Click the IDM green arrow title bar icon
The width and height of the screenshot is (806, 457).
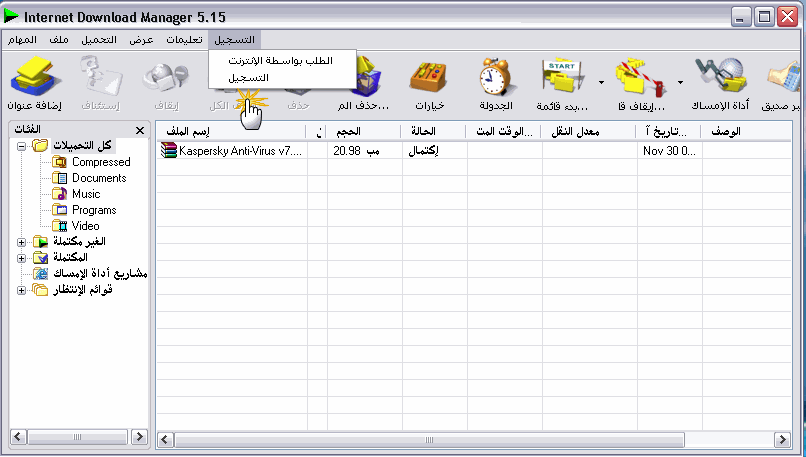point(11,16)
